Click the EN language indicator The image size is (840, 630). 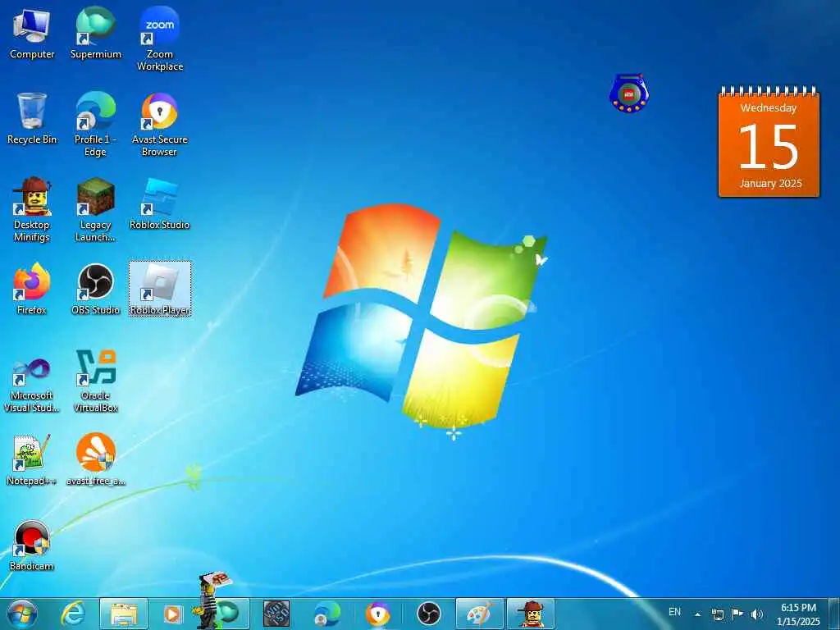click(674, 612)
